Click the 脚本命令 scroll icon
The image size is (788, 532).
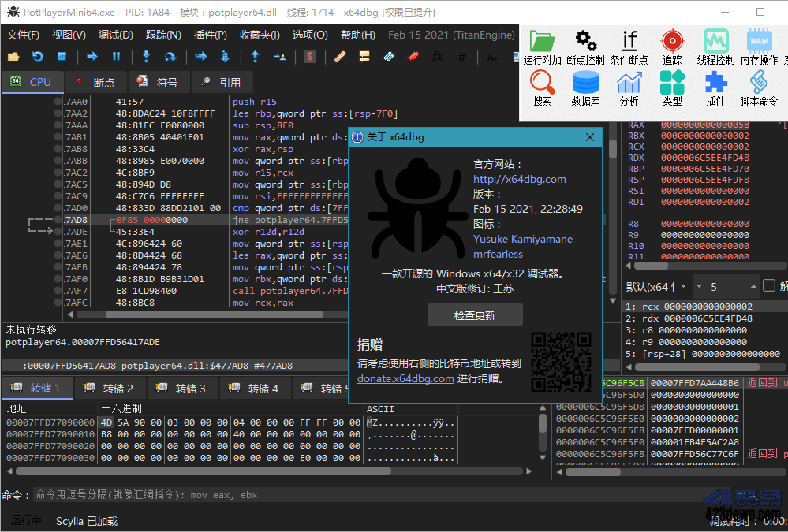click(x=757, y=83)
